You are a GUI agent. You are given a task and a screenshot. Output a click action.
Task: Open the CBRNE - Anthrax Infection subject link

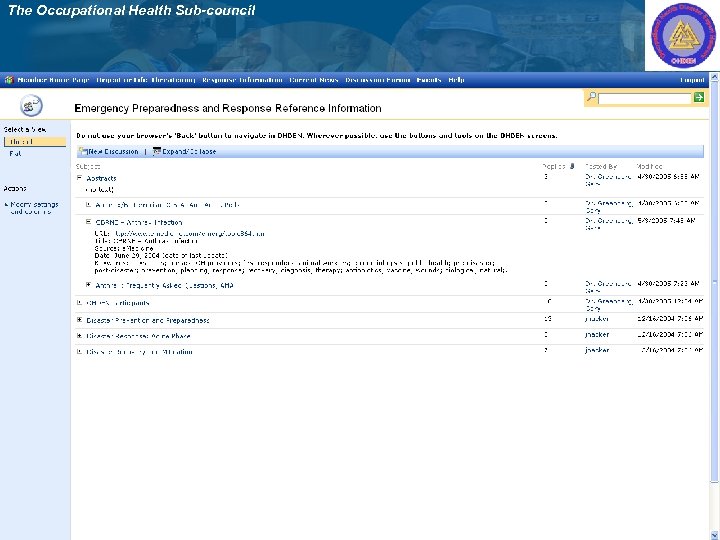[139, 222]
